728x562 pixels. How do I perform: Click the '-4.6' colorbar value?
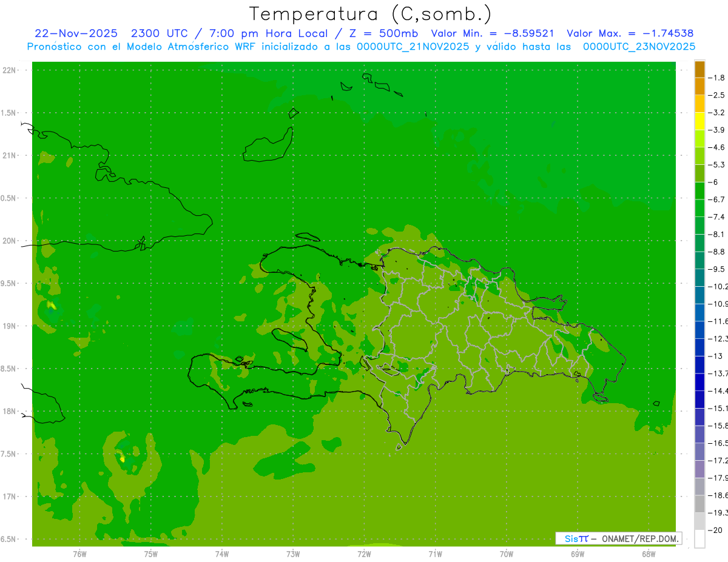tap(717, 147)
